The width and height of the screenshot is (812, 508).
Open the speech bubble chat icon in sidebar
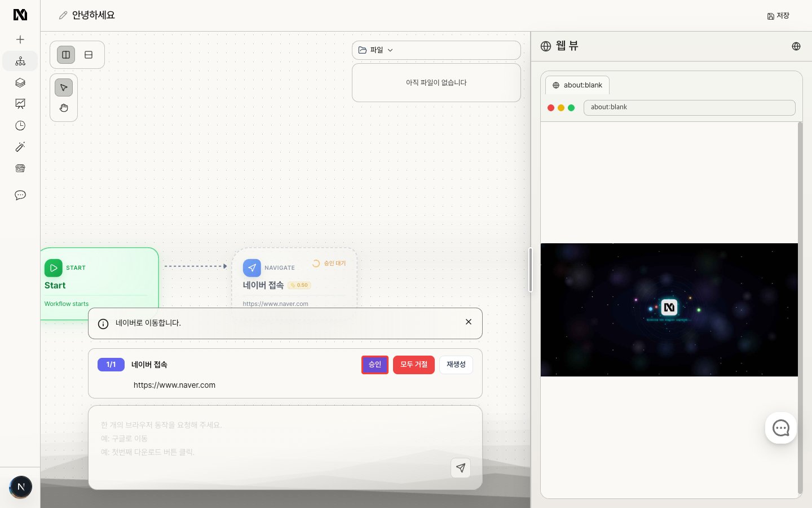click(x=20, y=195)
